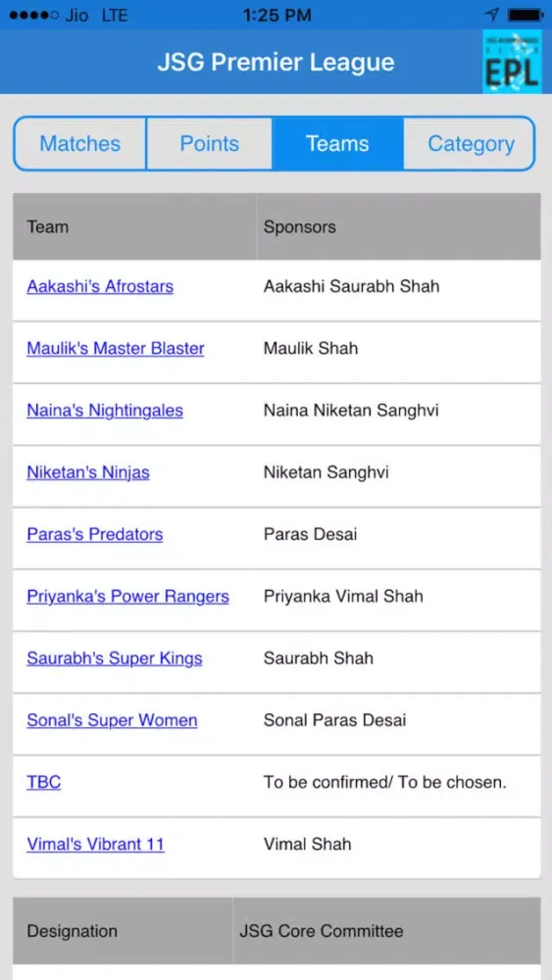This screenshot has height=980, width=552.
Task: Select the Teams tab
Action: click(337, 144)
